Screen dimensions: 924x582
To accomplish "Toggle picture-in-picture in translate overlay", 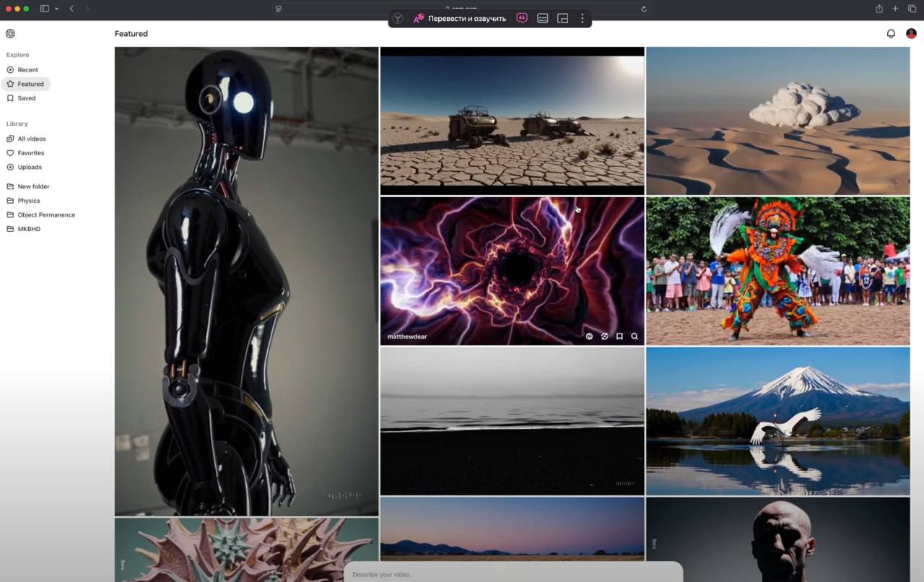I will 562,19.
